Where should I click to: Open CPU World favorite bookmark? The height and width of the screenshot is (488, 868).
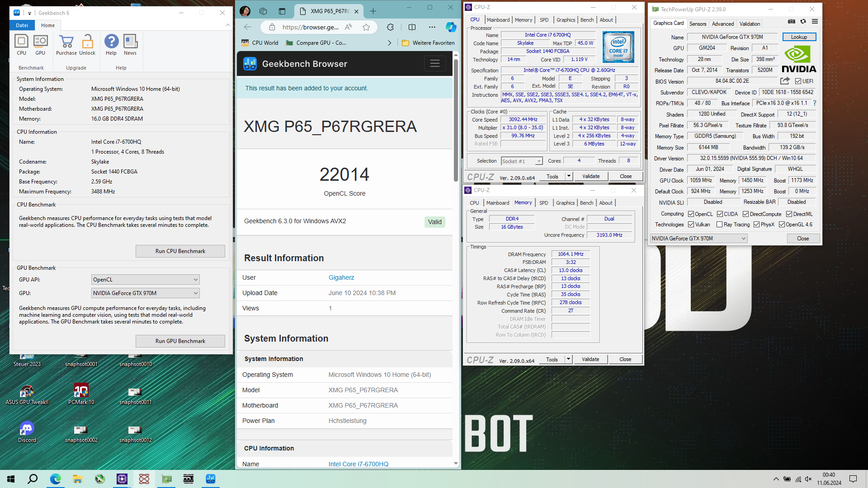coord(260,43)
